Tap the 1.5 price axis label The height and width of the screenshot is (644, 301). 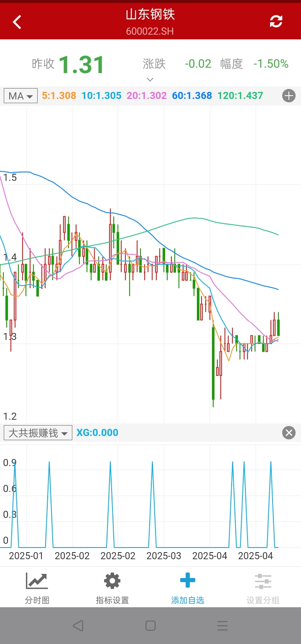10,177
